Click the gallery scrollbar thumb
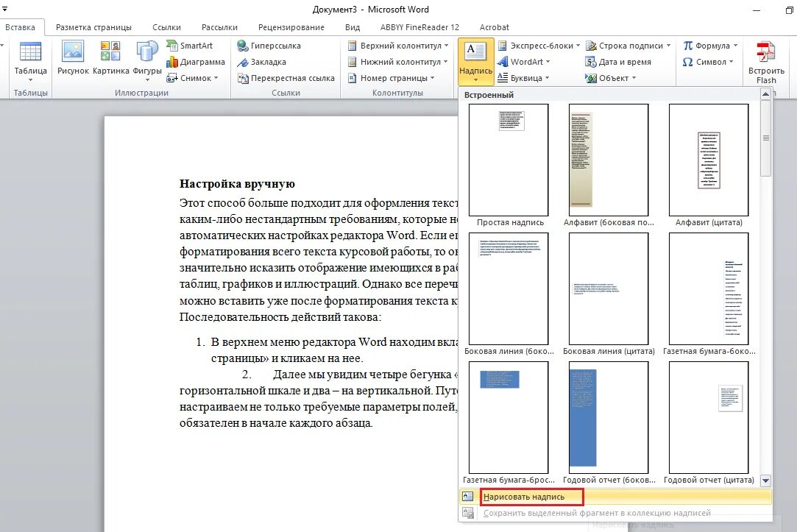Viewport: 797px width, 532px height. pyautogui.click(x=765, y=138)
